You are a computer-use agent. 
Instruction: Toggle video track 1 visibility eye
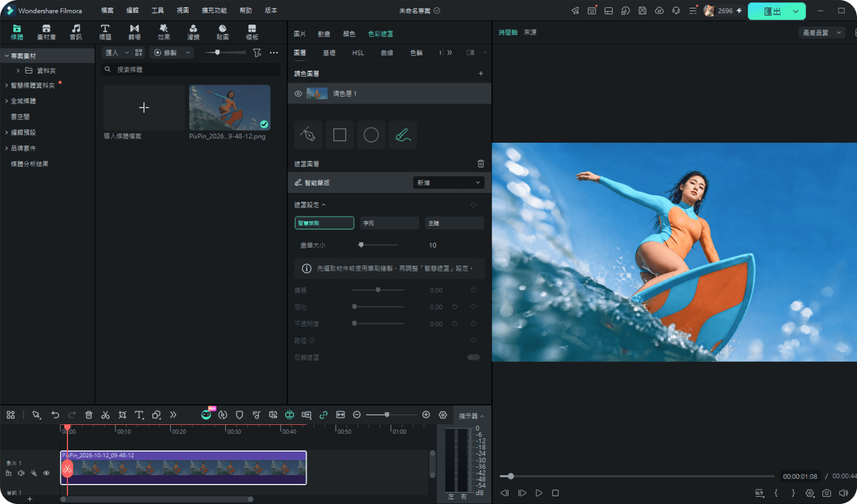pyautogui.click(x=46, y=473)
